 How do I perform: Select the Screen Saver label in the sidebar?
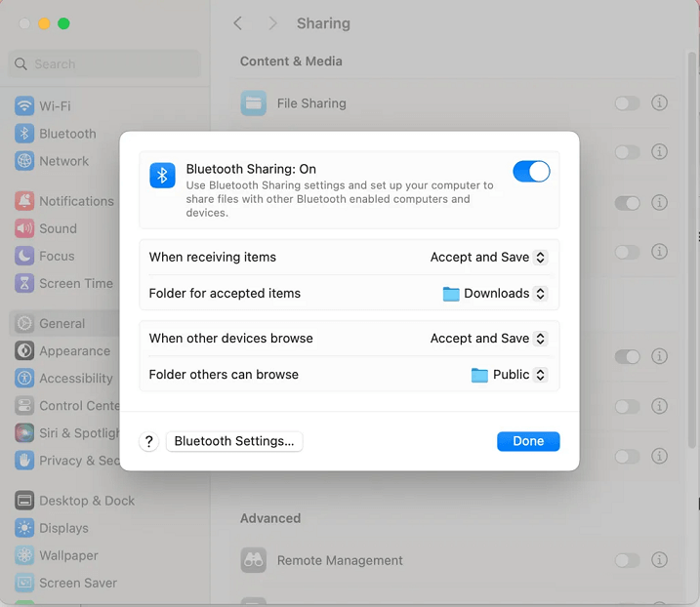tap(78, 583)
